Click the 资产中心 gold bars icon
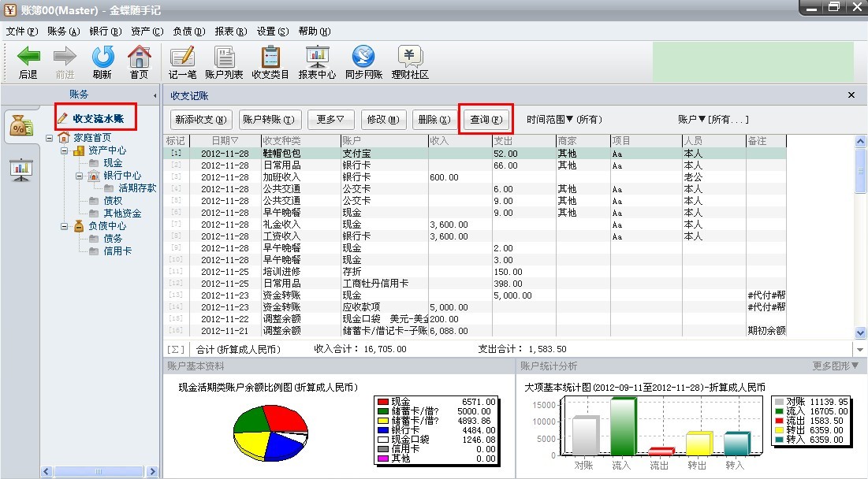This screenshot has height=479, width=868. [79, 150]
